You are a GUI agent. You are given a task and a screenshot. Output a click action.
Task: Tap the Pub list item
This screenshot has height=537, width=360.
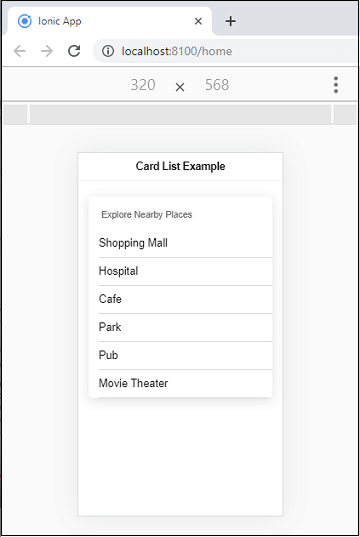tap(181, 355)
